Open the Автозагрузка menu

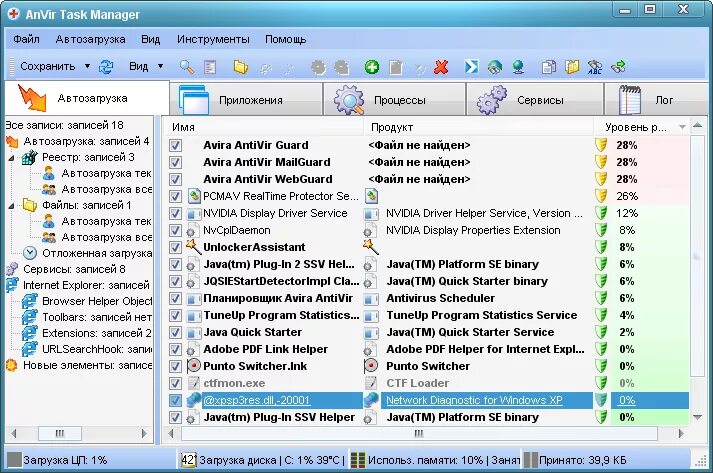tap(90, 39)
